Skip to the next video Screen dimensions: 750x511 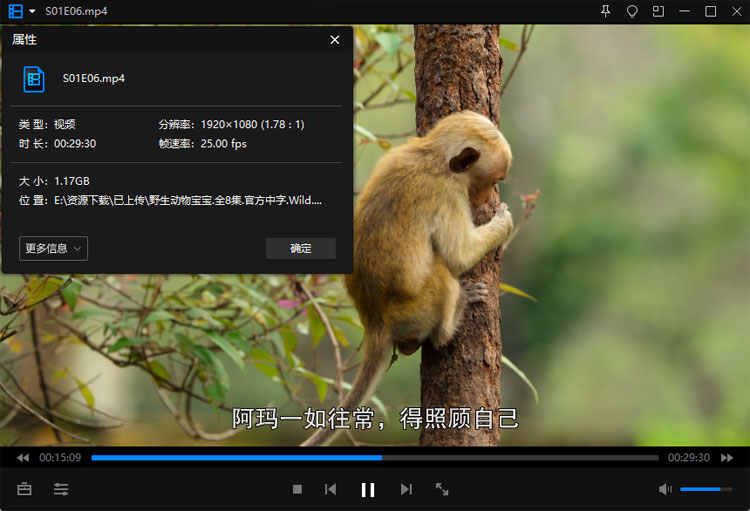tap(406, 489)
